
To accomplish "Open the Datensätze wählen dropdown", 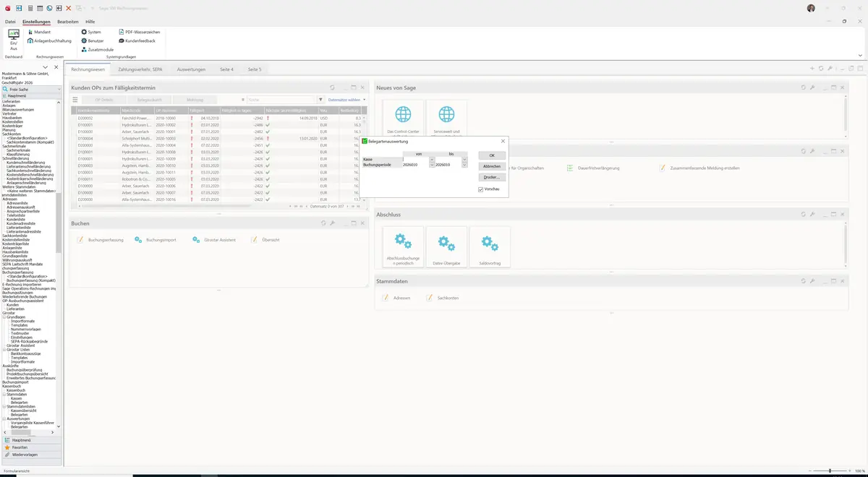I will [347, 100].
